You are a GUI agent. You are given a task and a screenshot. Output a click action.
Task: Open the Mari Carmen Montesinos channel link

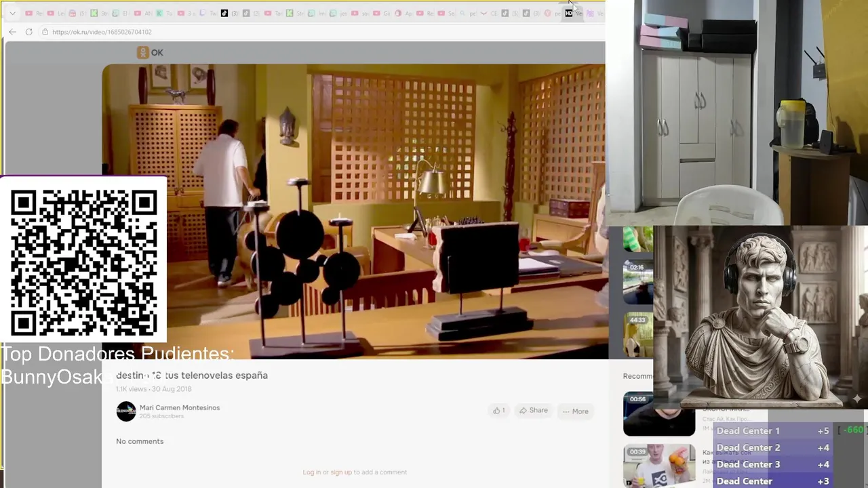click(180, 407)
